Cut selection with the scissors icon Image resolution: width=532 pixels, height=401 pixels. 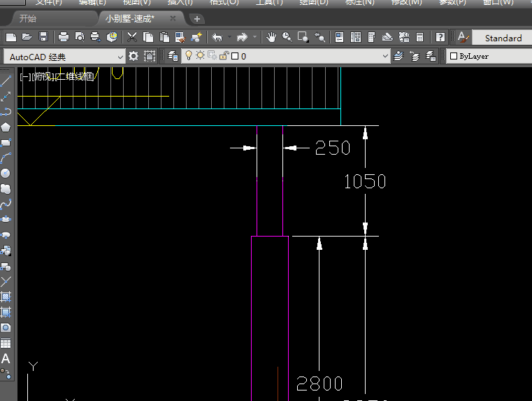(x=132, y=36)
